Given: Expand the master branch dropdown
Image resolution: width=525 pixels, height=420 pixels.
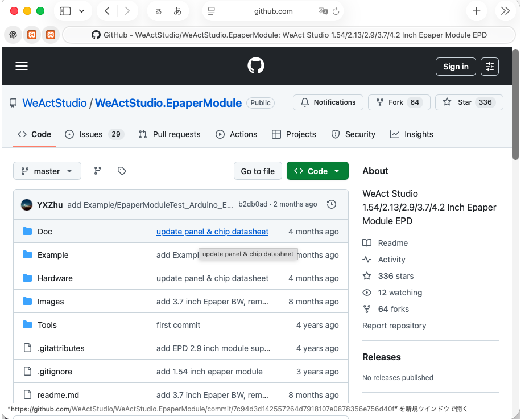Looking at the screenshot, I should point(47,171).
